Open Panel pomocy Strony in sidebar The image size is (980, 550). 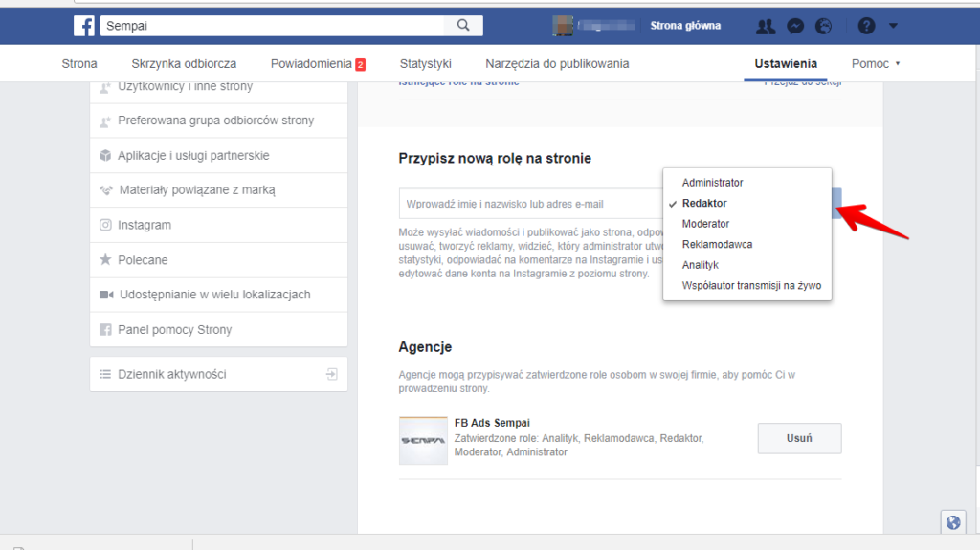[219, 329]
